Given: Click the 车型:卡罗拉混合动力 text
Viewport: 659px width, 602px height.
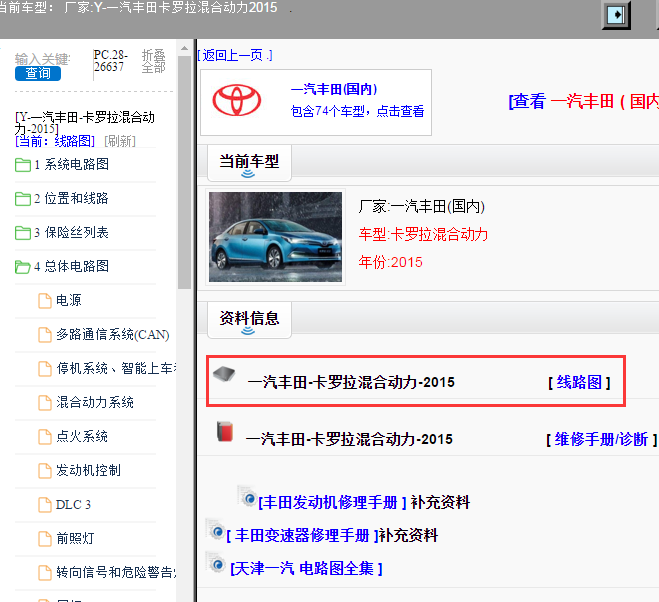Looking at the screenshot, I should click(x=423, y=234).
